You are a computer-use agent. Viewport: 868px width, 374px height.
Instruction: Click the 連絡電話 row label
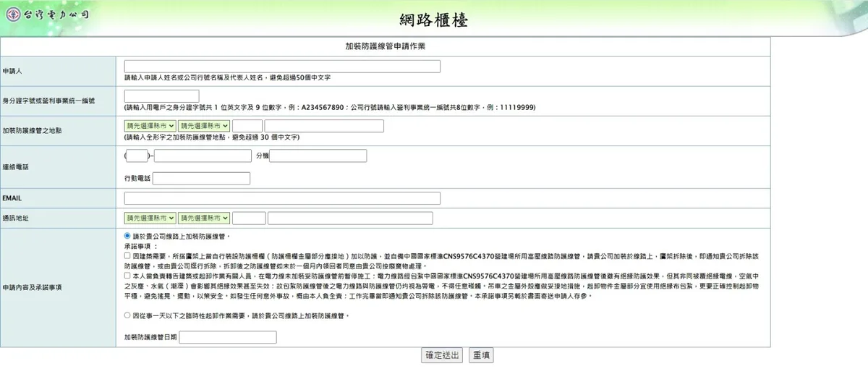15,167
